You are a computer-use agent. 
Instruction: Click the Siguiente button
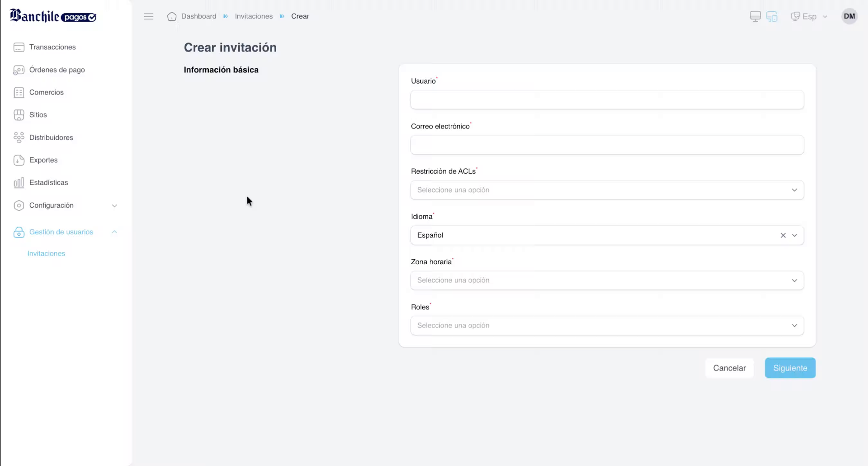tap(790, 368)
